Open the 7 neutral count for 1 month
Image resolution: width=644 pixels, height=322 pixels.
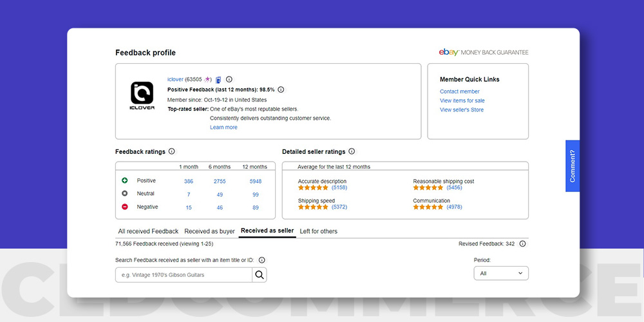click(189, 194)
